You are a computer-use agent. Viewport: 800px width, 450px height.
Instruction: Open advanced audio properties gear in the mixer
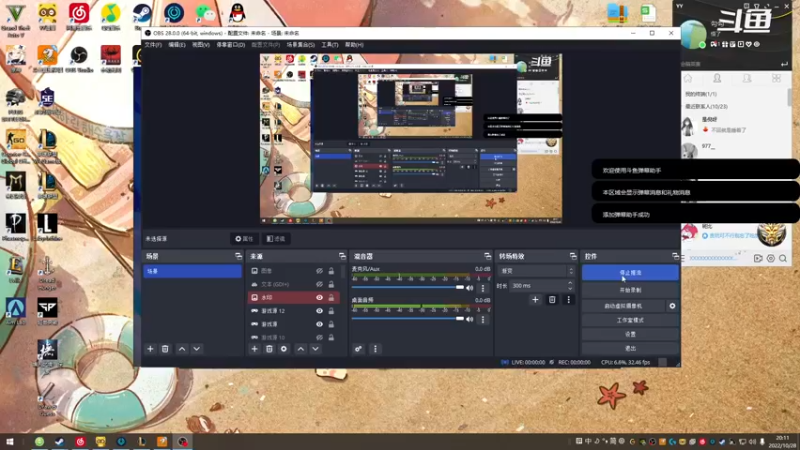tap(358, 349)
